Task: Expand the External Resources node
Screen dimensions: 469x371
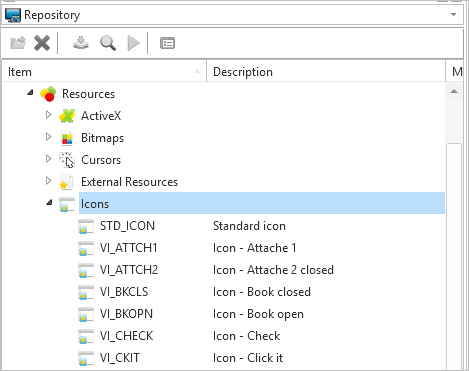Action: [x=48, y=181]
